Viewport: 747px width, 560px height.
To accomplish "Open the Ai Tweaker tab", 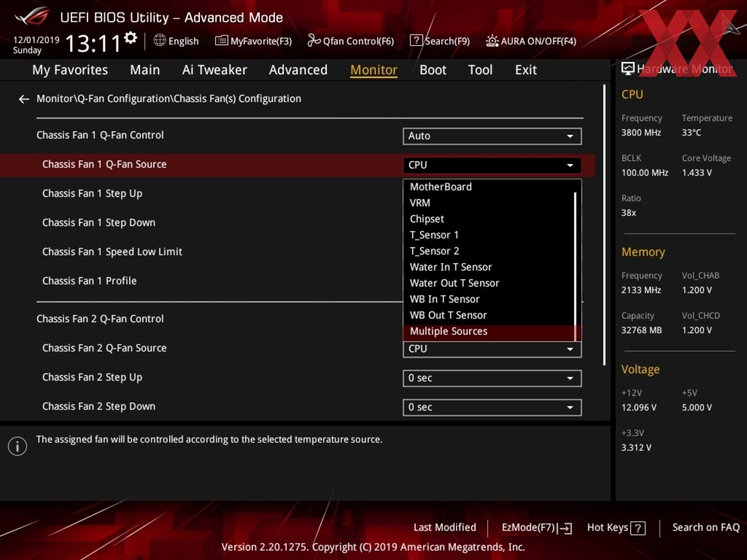I will point(214,70).
